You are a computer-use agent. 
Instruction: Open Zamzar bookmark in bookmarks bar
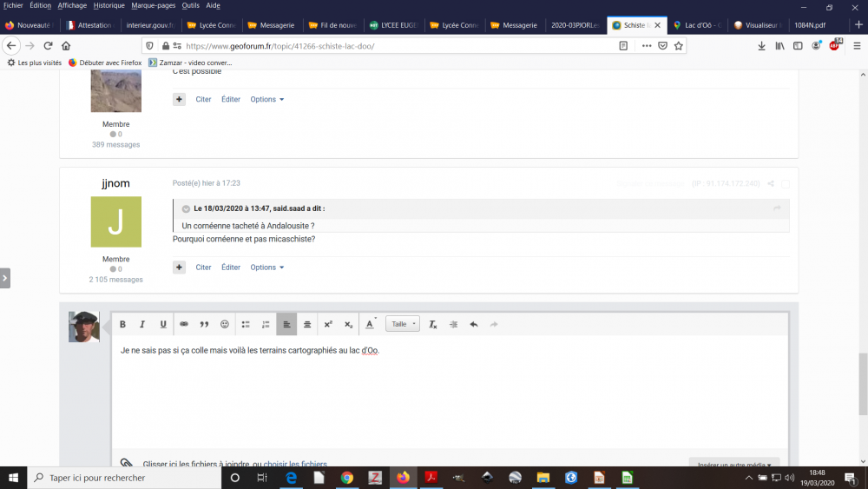coord(190,63)
